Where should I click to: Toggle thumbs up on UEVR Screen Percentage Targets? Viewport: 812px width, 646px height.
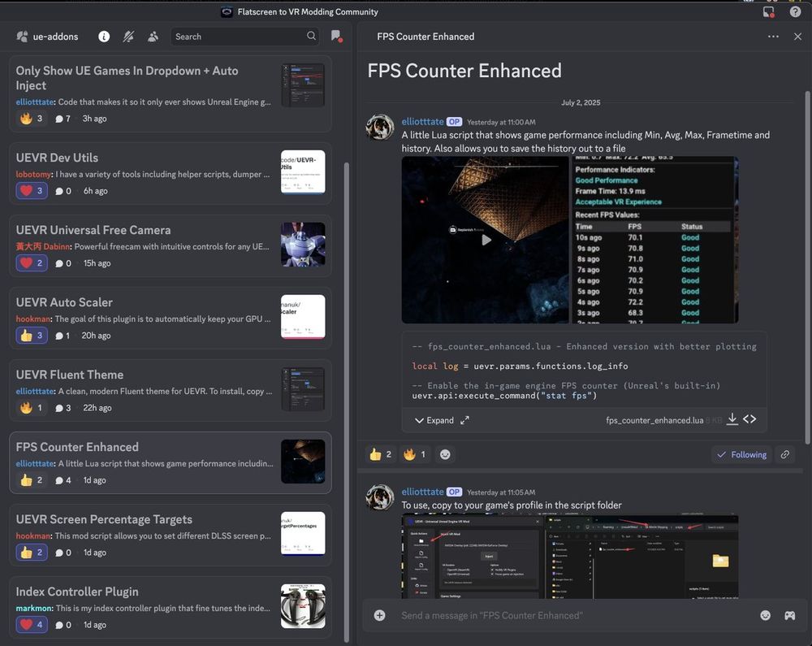tap(32, 553)
